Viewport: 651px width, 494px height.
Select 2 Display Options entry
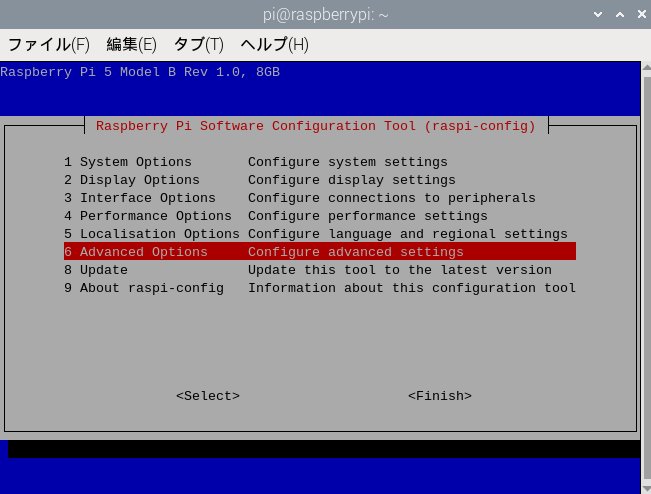click(320, 180)
